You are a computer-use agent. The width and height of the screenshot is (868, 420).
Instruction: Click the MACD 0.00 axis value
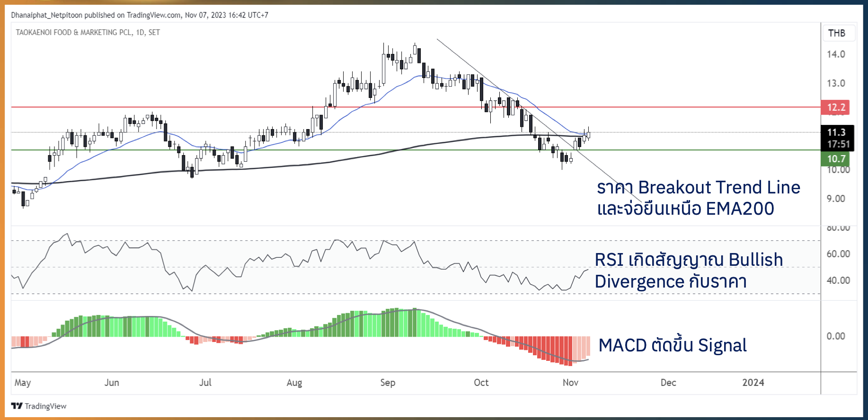coord(836,336)
